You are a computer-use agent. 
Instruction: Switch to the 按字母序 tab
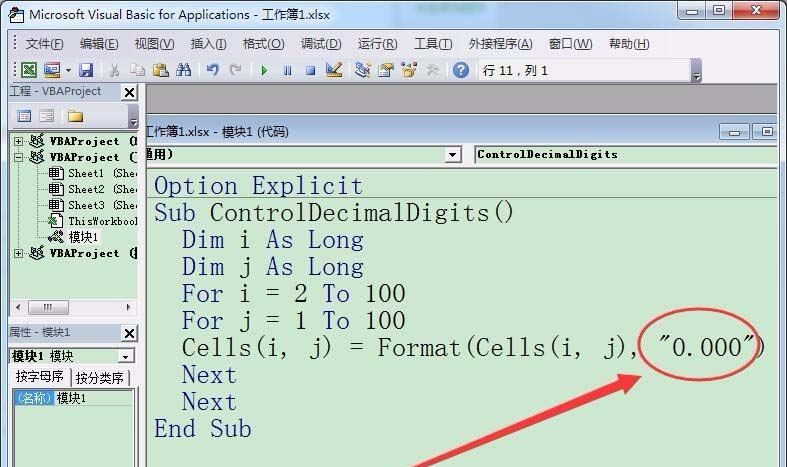pyautogui.click(x=40, y=377)
